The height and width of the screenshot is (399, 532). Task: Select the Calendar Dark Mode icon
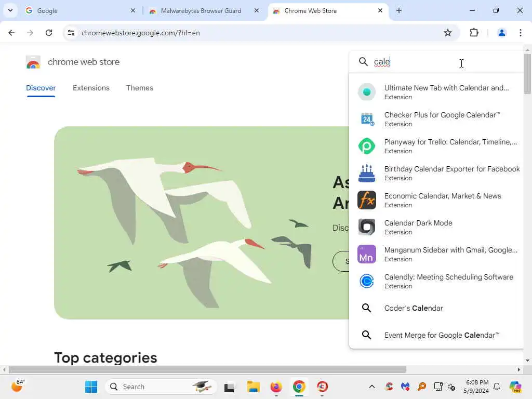(366, 227)
